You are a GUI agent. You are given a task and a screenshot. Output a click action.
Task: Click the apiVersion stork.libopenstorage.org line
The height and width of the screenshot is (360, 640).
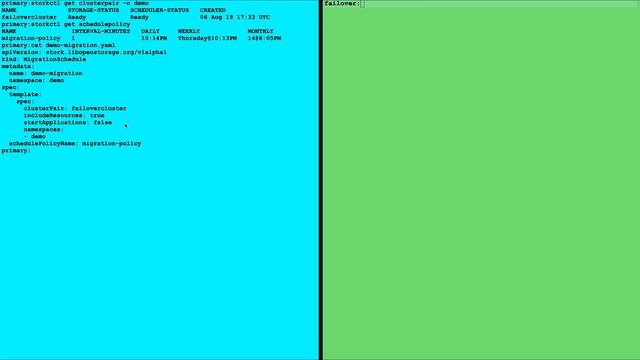[x=84, y=52]
